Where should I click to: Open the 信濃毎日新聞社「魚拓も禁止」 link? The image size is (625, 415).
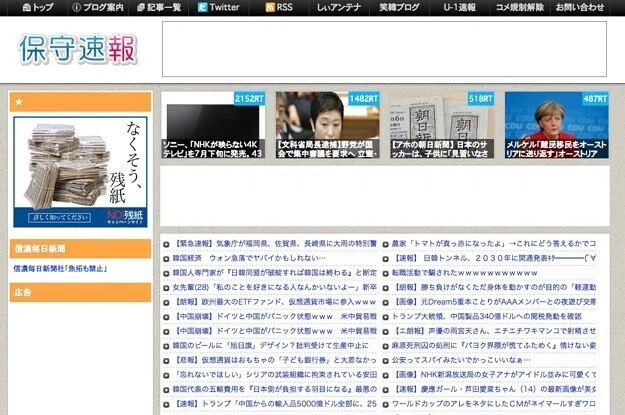60,269
